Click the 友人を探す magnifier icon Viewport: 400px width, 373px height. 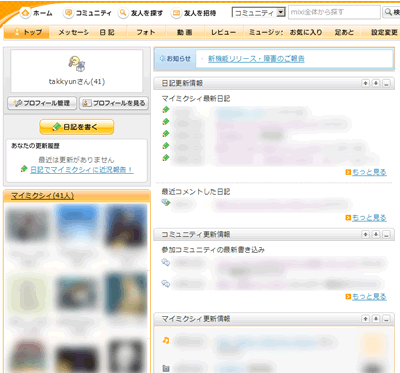(123, 13)
